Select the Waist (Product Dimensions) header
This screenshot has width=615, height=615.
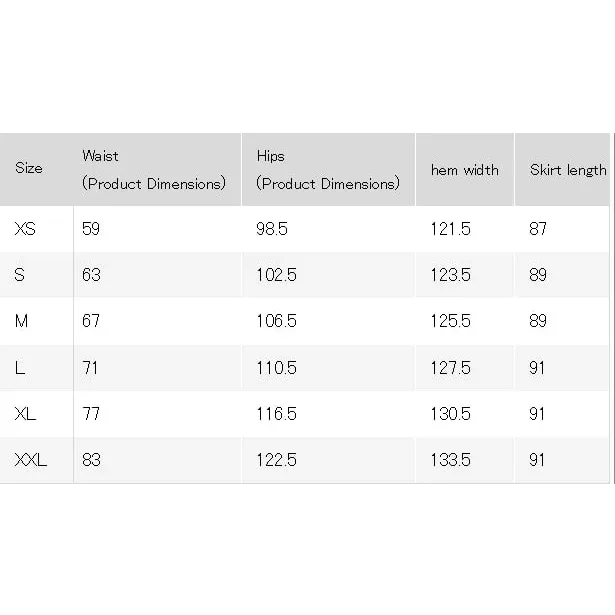[154, 170]
